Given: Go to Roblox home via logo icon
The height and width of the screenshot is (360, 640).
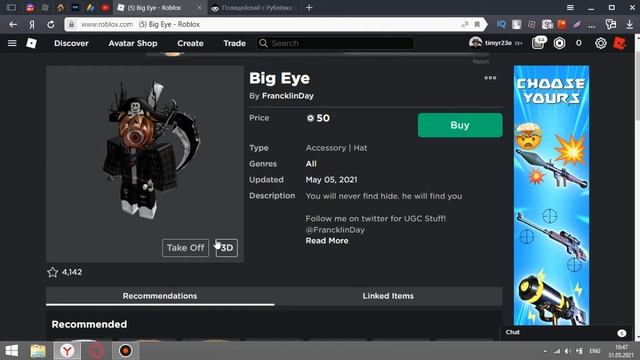Looking at the screenshot, I should [x=31, y=43].
